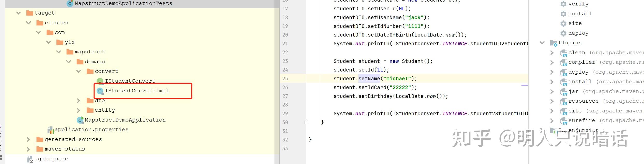Expand the maven-status folder chevron

[28, 149]
